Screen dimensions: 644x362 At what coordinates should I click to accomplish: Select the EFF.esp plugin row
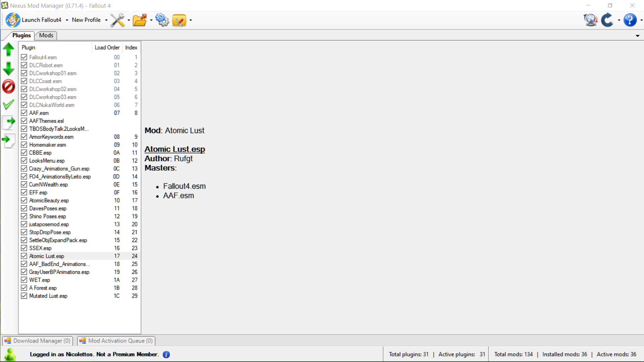[x=80, y=193]
